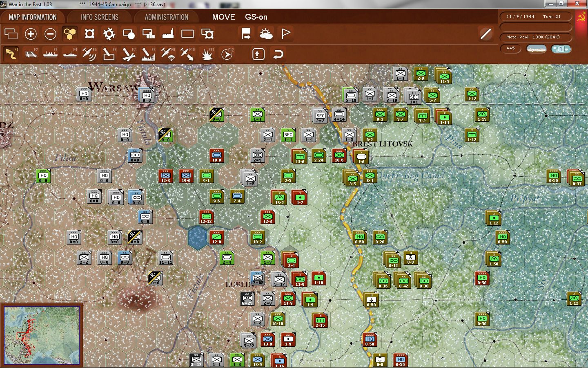
Task: Click the ground condition snow landscape button
Action: (x=537, y=49)
